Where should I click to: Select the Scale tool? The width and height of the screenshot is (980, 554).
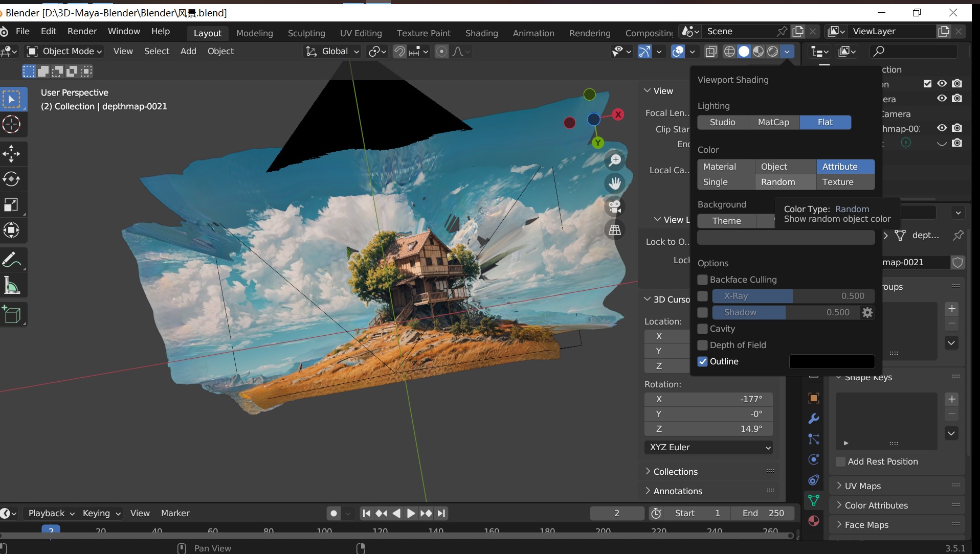click(11, 205)
